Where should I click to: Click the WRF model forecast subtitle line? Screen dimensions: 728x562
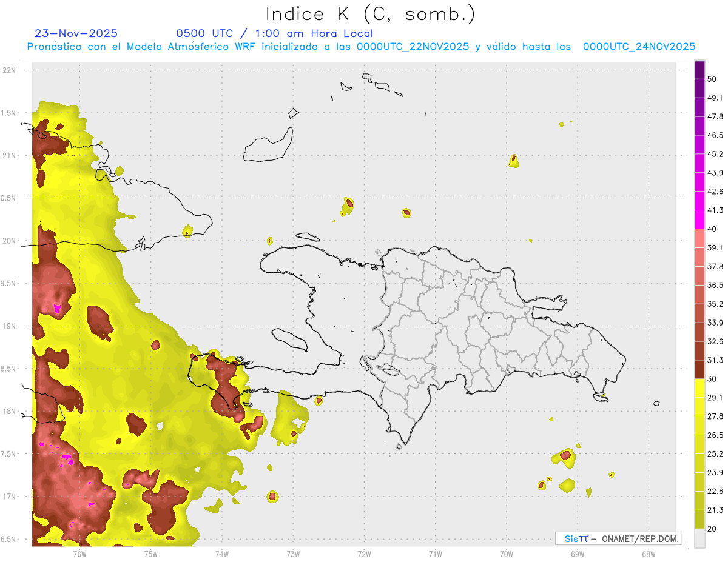coord(361,47)
